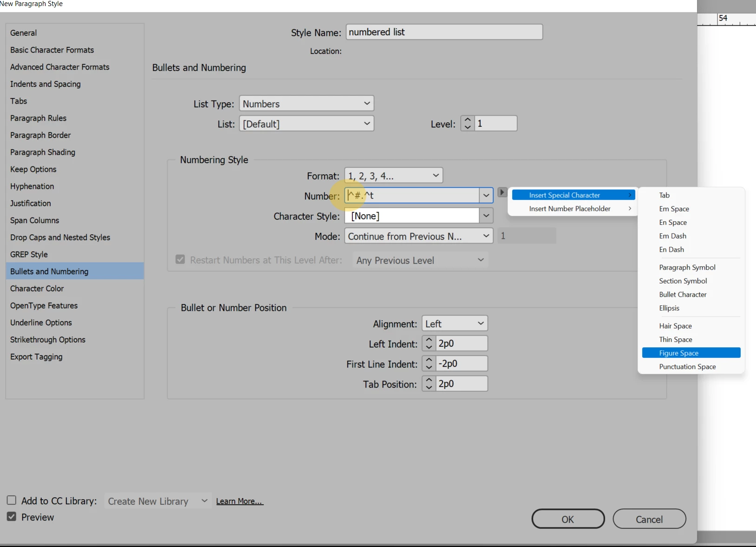This screenshot has width=756, height=547.
Task: Choose Section Symbol from the submenu
Action: (x=691, y=281)
